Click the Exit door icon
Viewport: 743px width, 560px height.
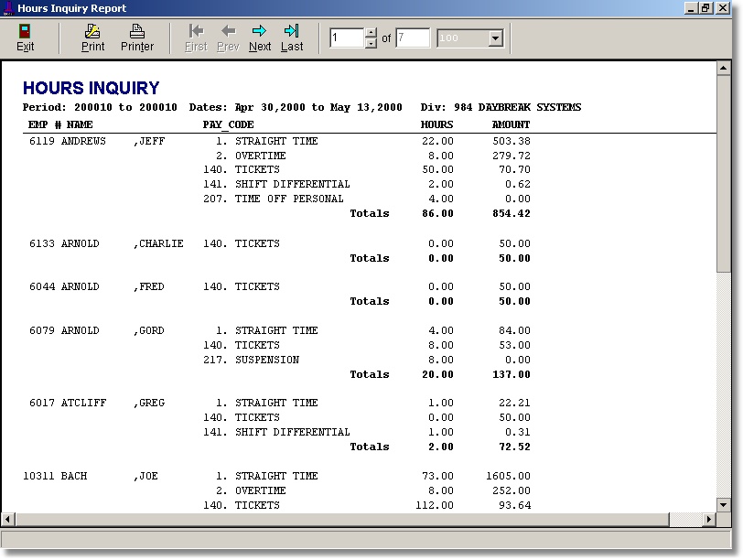tap(25, 31)
